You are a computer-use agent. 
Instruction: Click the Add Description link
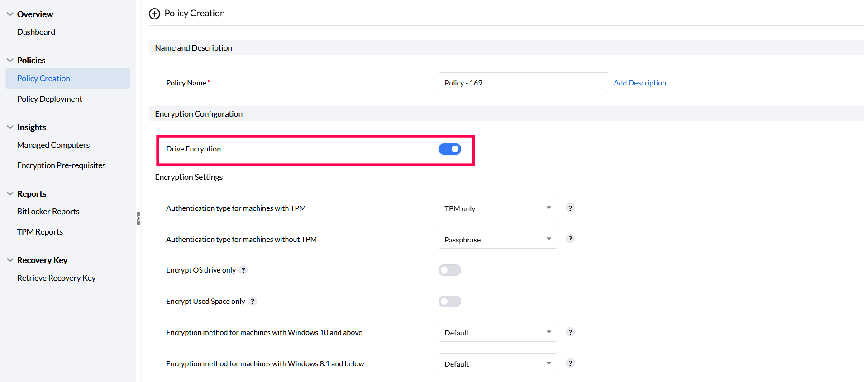(x=639, y=83)
